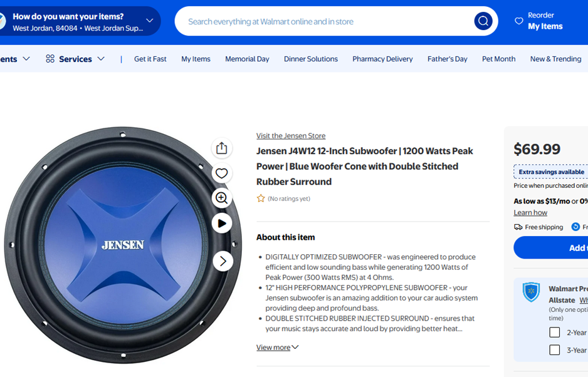Click the Services grid icon
This screenshot has height=377, width=588.
pos(50,59)
